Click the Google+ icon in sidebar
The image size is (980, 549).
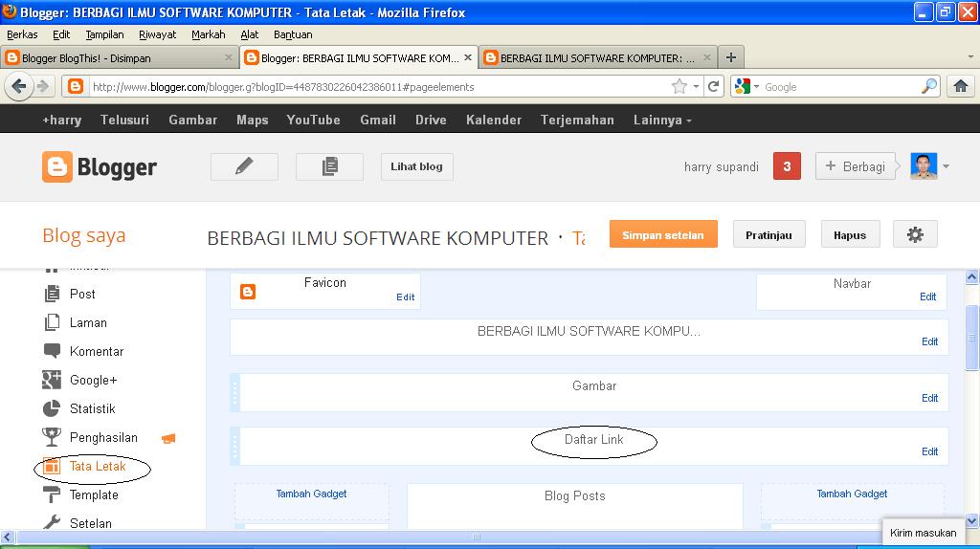(x=52, y=380)
